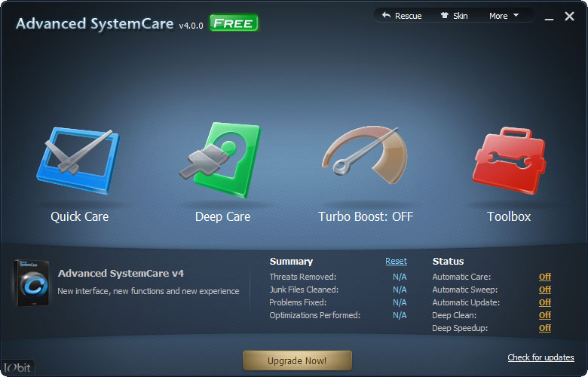This screenshot has height=377, width=588.
Task: Click the Advanced SystemCare v4 heading
Action: (121, 274)
